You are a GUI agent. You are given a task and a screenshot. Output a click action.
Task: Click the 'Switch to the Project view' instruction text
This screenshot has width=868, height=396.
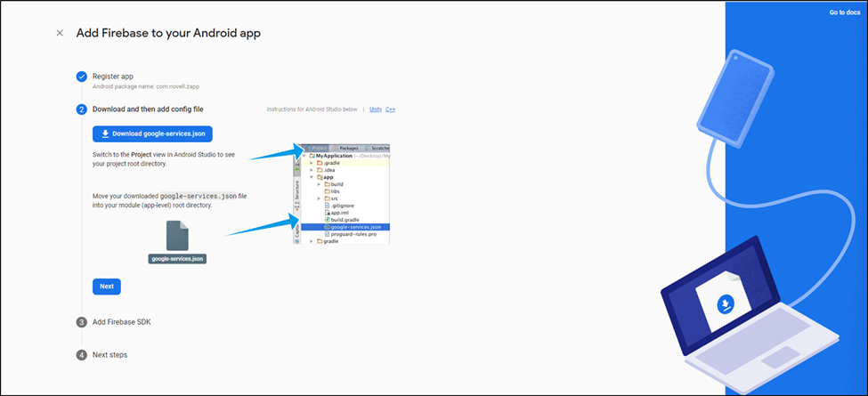pyautogui.click(x=164, y=159)
